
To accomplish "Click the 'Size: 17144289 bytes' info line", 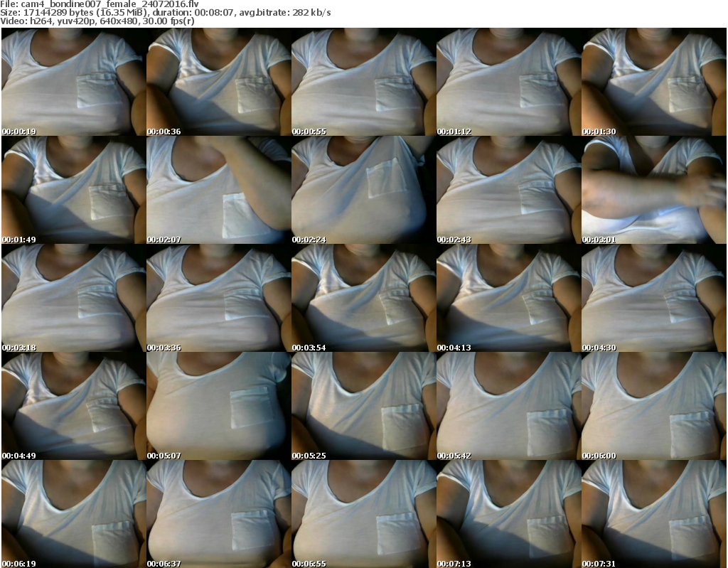I will pos(165,13).
